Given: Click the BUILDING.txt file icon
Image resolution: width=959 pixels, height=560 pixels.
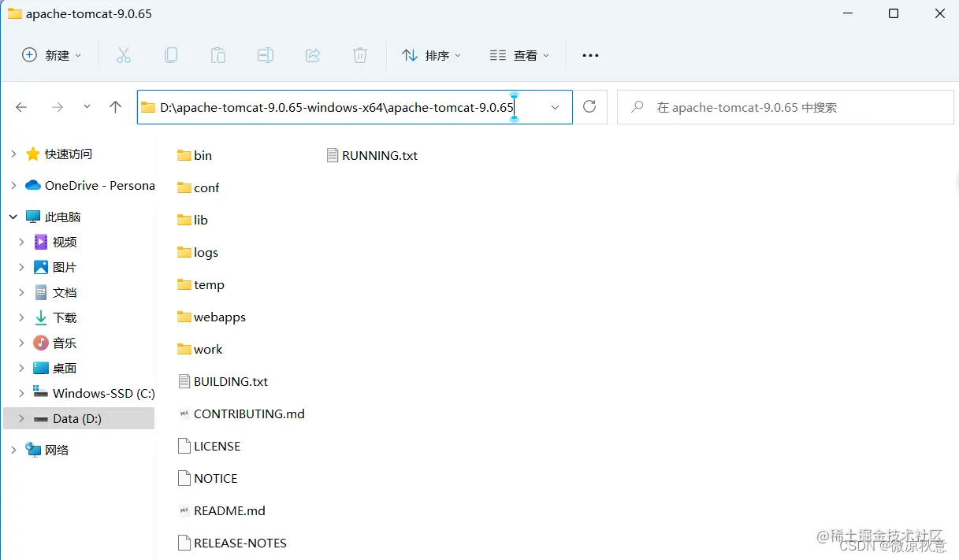Looking at the screenshot, I should click(x=184, y=381).
